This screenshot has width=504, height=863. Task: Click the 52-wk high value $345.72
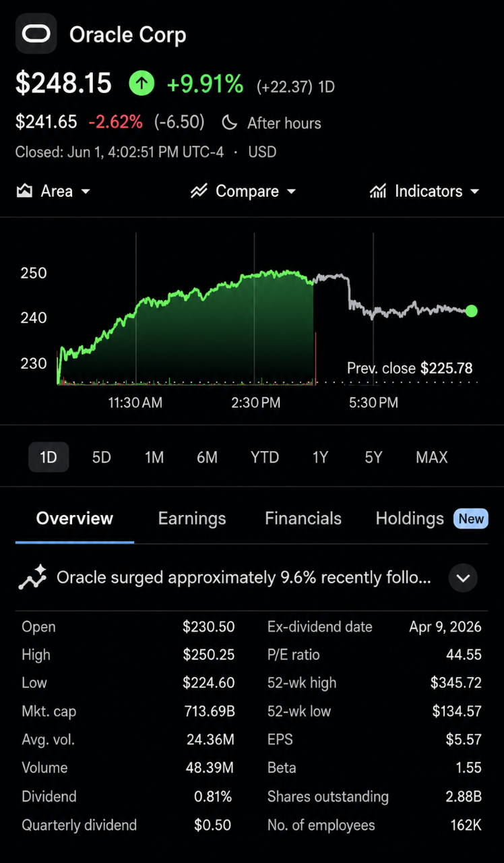[x=456, y=683]
